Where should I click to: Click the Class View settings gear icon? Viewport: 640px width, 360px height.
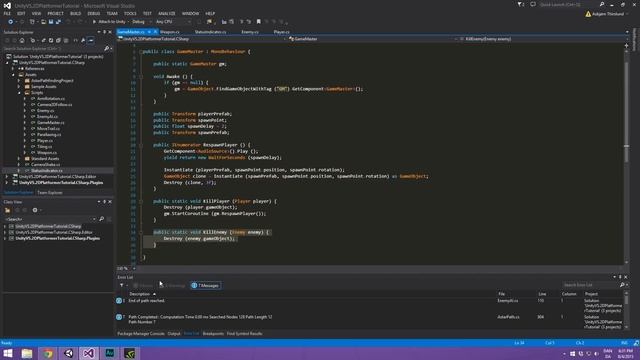point(35,210)
